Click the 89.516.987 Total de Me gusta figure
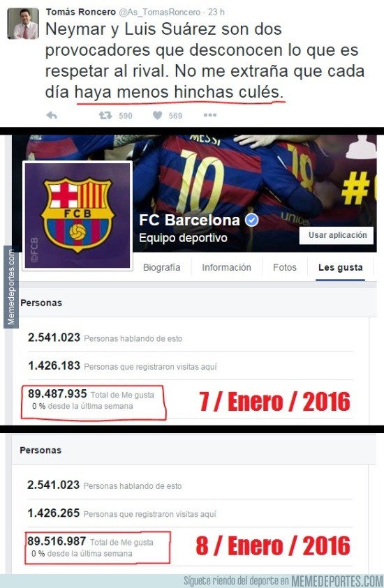 (57, 541)
